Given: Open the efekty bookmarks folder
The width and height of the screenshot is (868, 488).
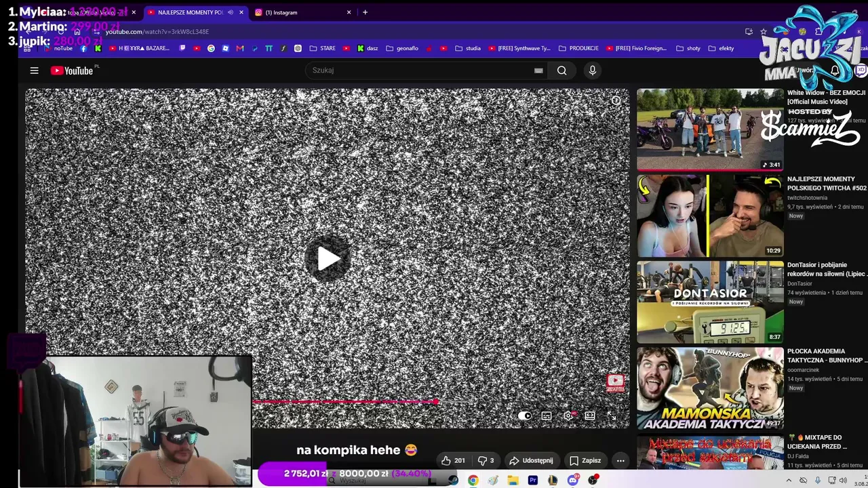Looking at the screenshot, I should pos(721,48).
